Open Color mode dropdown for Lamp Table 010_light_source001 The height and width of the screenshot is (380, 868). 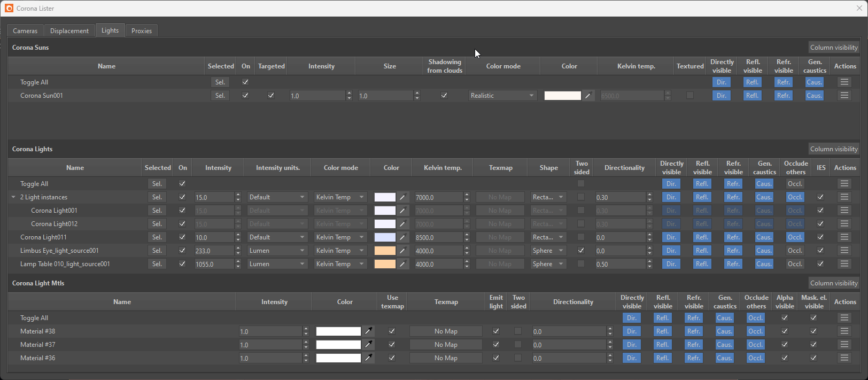340,264
